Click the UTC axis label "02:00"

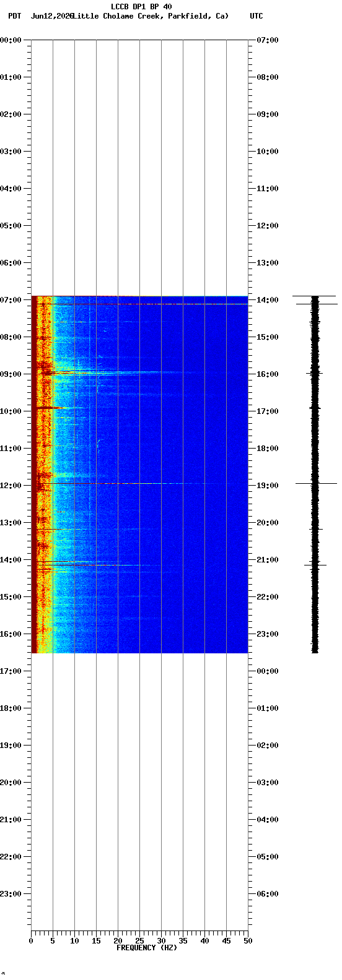(267, 746)
